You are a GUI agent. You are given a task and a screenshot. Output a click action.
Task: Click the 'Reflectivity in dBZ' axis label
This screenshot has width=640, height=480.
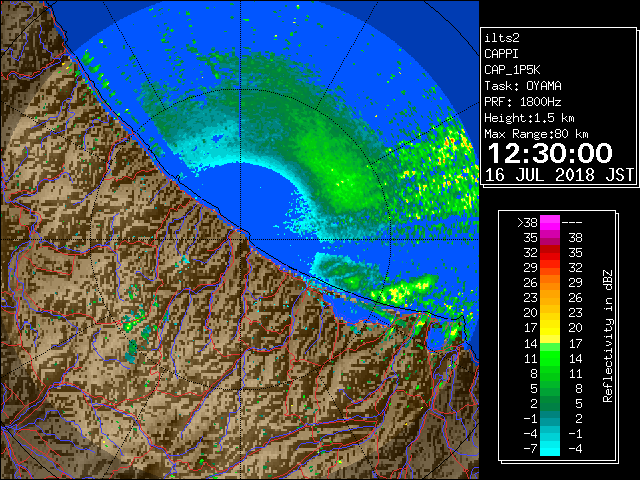click(x=608, y=336)
